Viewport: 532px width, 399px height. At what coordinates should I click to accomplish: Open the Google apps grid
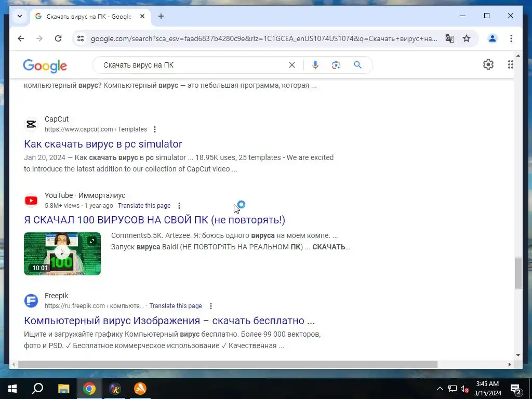click(x=510, y=64)
